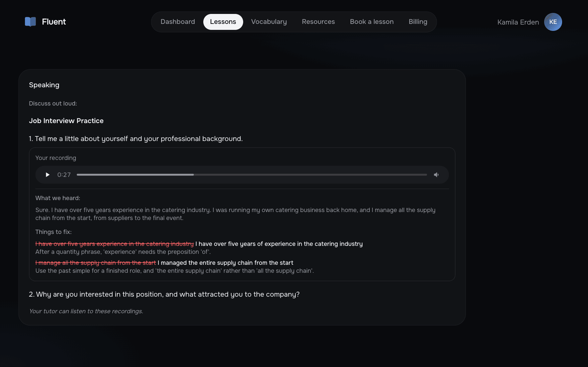Click the Fluent book logo icon
Screen dimensions: 588x367
click(30, 22)
